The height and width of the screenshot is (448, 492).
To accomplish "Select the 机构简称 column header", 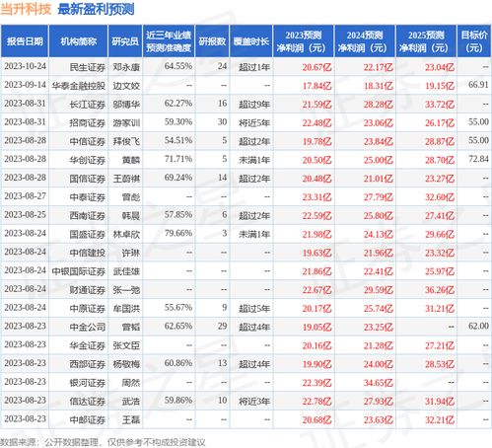I will click(x=78, y=41).
